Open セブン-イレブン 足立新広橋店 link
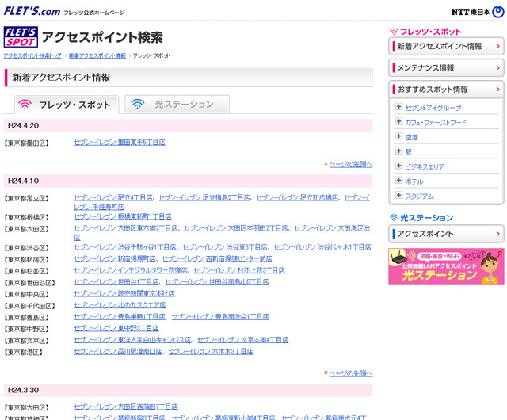This screenshot has height=420, width=507. pyautogui.click(x=298, y=197)
